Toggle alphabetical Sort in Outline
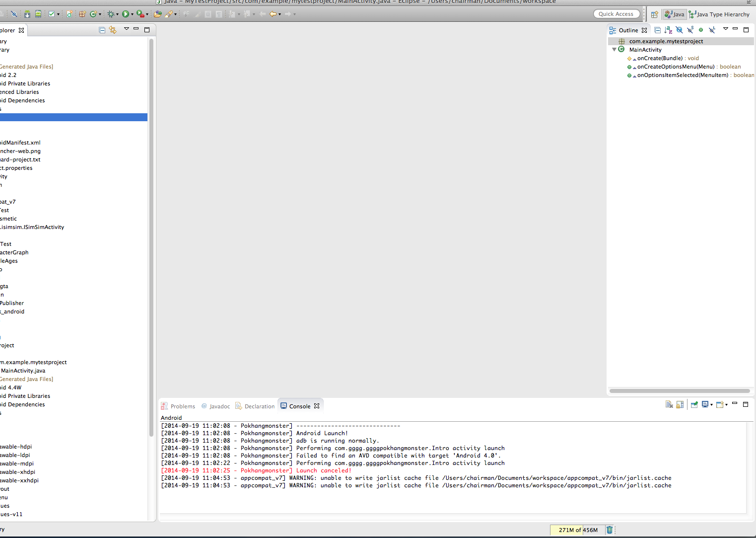Screen dimensions: 756x538 pos(668,30)
